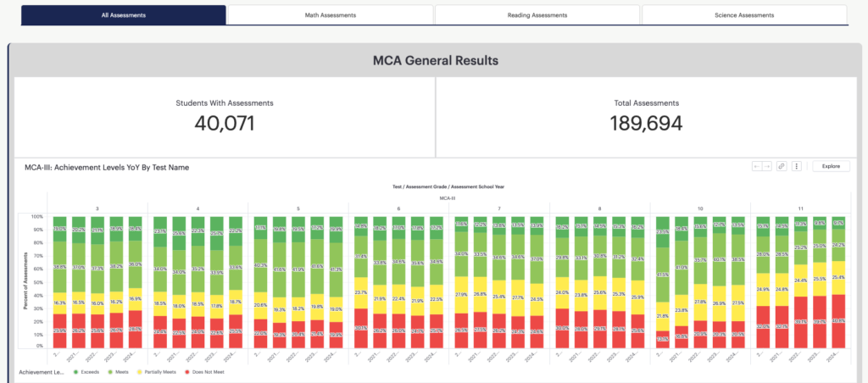868x383 pixels.
Task: Click the grade 11 column header
Action: pyautogui.click(x=800, y=208)
